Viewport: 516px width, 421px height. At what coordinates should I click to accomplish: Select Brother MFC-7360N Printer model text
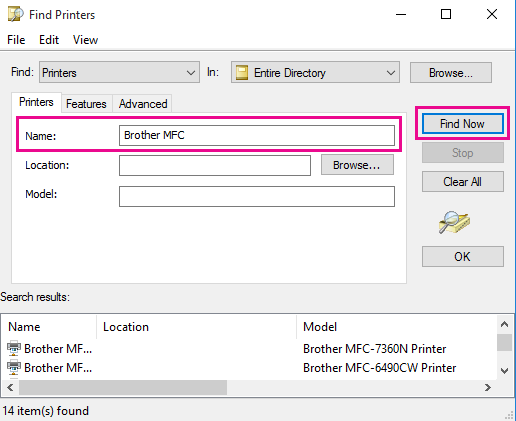[x=374, y=349]
